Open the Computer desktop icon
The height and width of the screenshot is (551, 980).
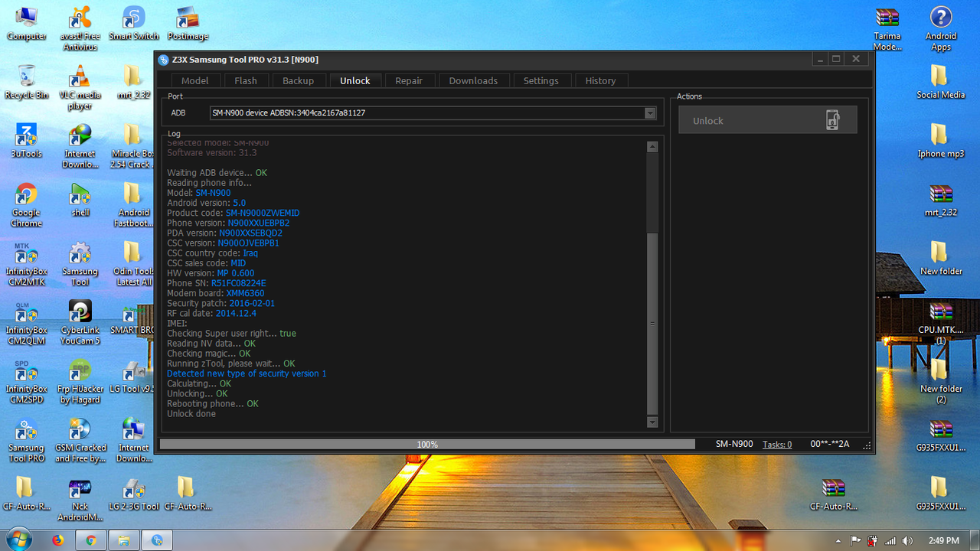(26, 23)
